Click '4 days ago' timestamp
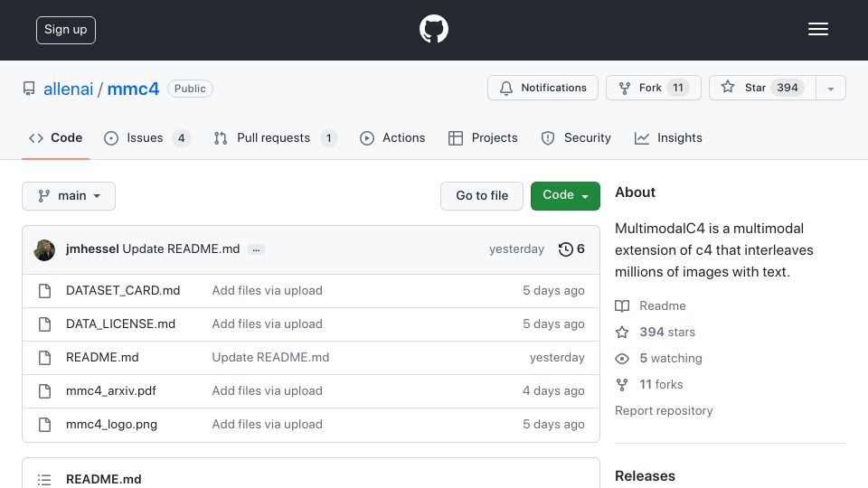The image size is (868, 488). click(553, 390)
